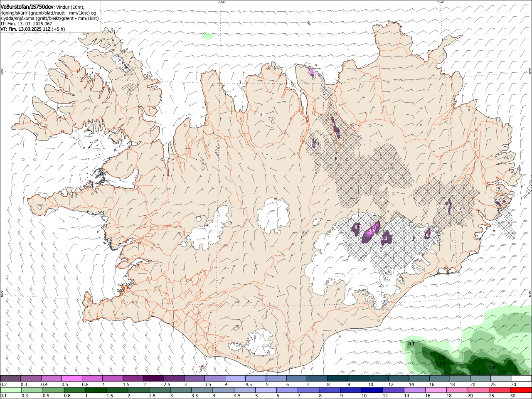Select the upper legend swatch between 1.5 and 2

133,379
